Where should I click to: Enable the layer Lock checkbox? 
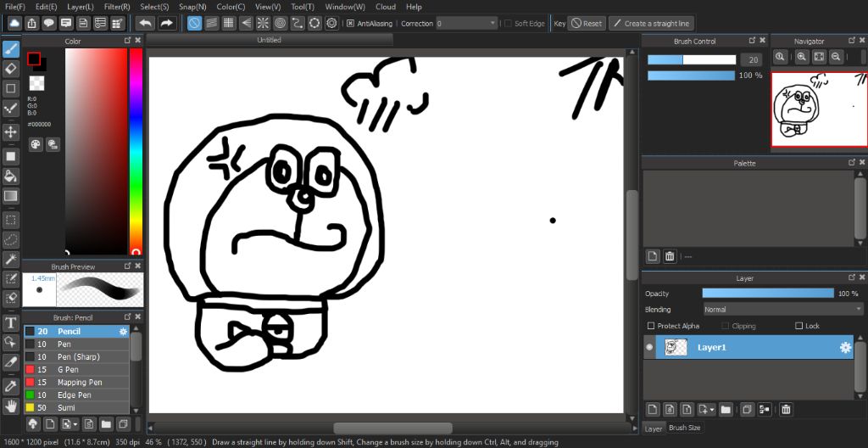tap(798, 326)
